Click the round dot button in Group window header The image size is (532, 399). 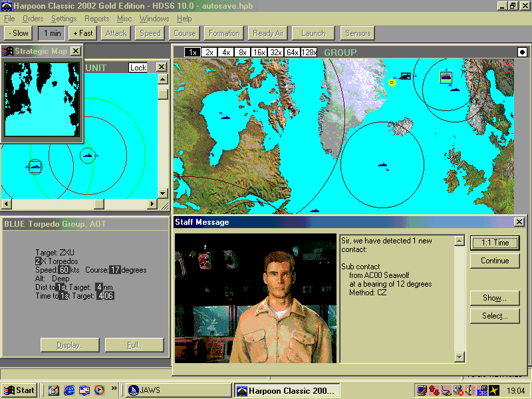(522, 53)
